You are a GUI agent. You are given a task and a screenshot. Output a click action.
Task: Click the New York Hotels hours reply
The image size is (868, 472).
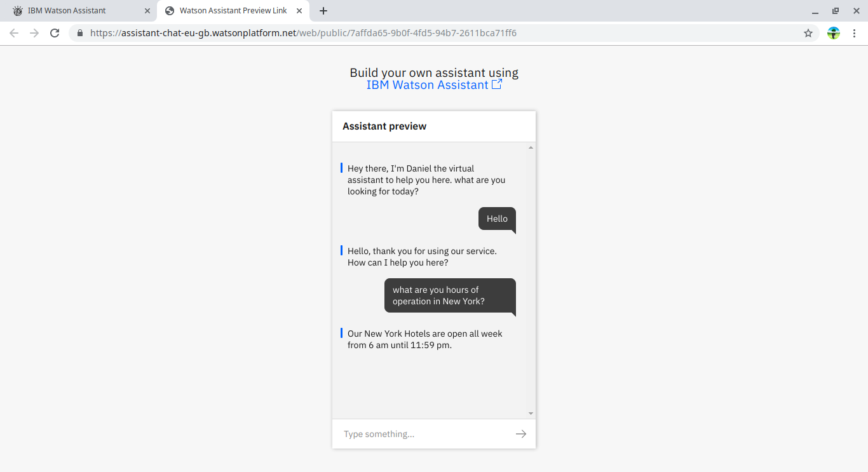(x=424, y=339)
